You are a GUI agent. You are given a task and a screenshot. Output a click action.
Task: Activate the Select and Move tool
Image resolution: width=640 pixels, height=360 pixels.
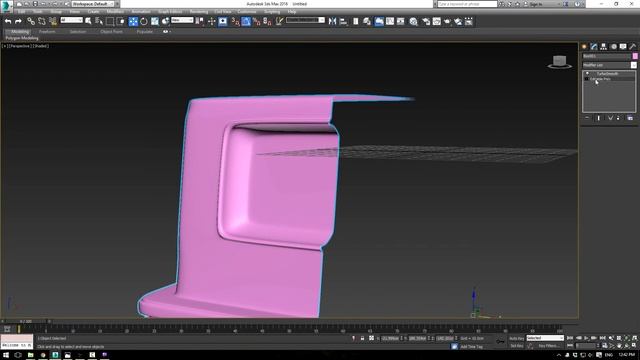[133, 21]
